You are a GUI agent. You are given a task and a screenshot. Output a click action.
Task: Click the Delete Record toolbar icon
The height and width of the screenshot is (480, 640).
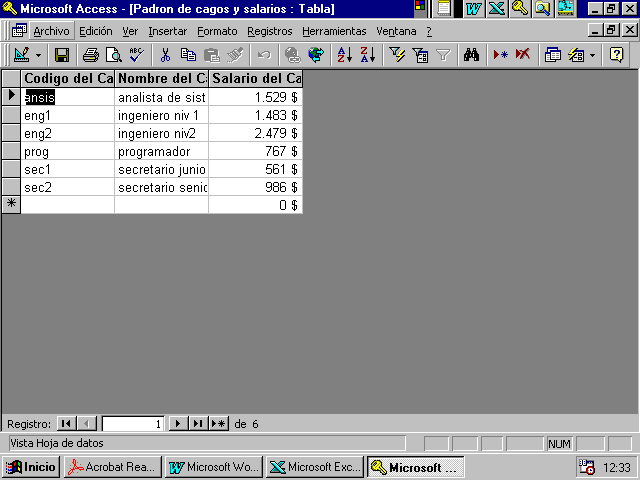[523, 55]
